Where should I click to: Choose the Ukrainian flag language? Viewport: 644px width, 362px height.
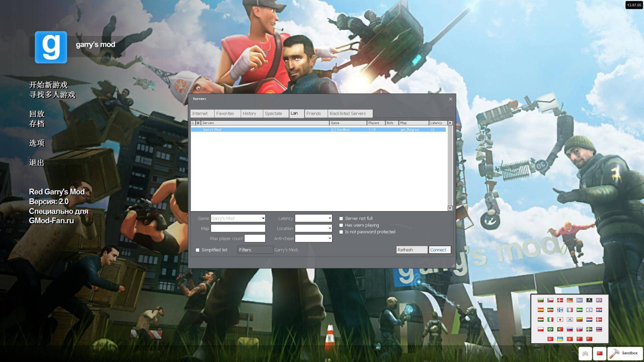point(560,339)
